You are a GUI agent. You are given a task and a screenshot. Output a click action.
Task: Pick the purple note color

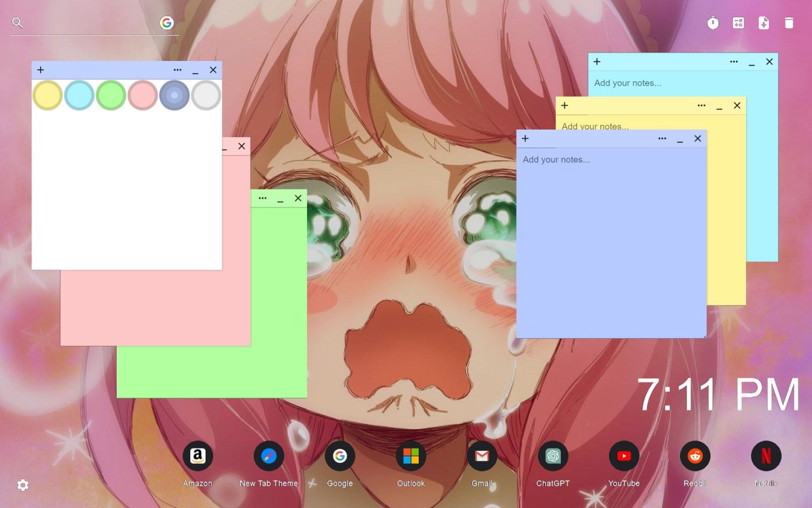(x=174, y=95)
